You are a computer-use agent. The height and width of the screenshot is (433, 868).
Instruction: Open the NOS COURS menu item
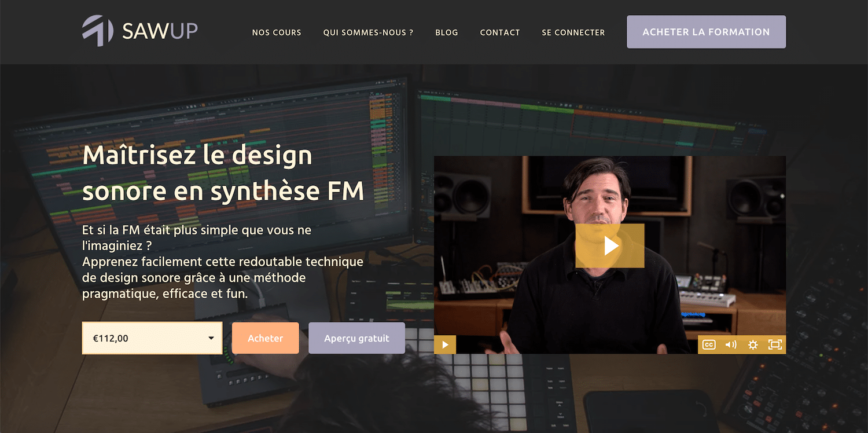coord(277,32)
